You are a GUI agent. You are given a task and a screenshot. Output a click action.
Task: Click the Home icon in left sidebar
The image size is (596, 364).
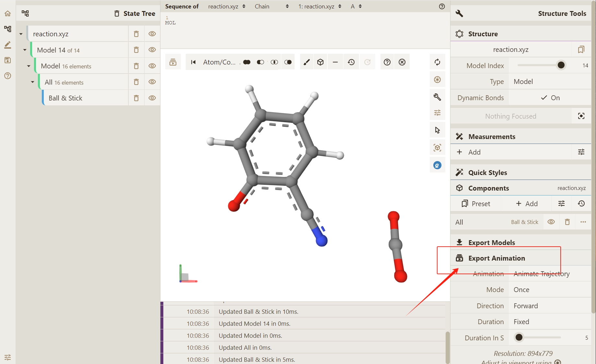pos(8,14)
